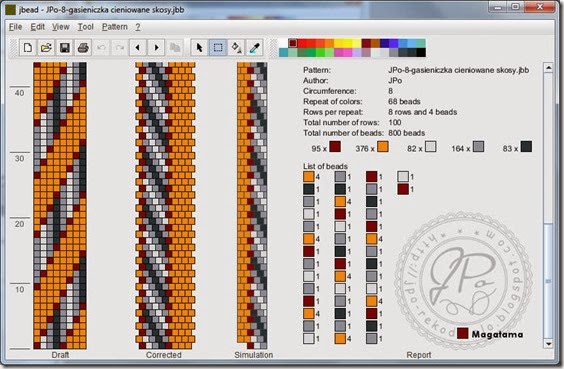
Task: Click the Report view label
Action: click(x=419, y=355)
